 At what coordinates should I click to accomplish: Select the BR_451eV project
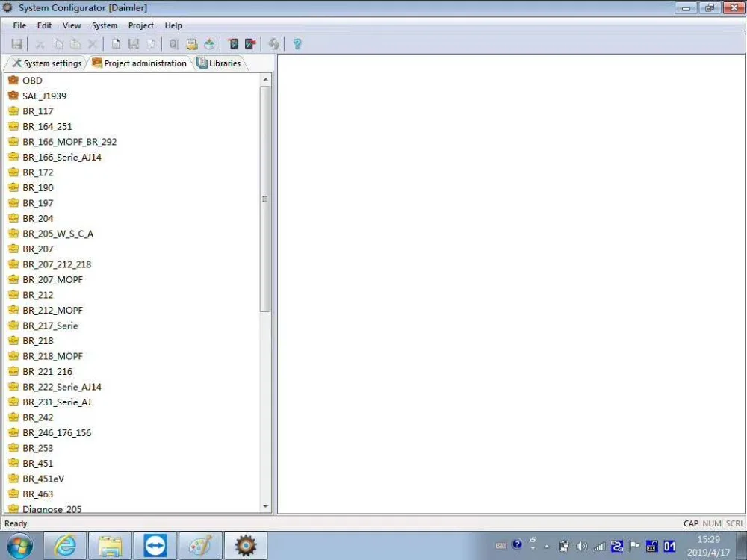(x=43, y=479)
